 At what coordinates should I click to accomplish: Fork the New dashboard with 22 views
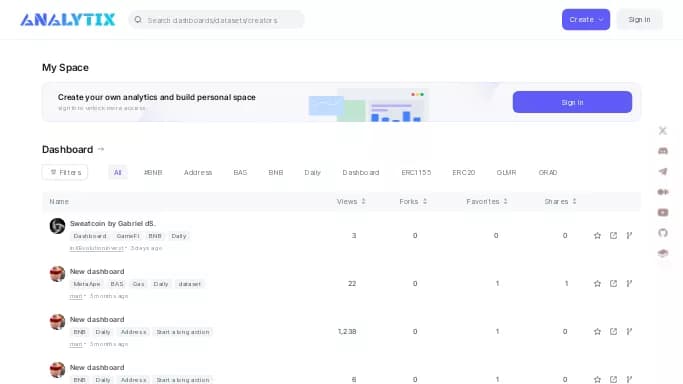point(629,283)
